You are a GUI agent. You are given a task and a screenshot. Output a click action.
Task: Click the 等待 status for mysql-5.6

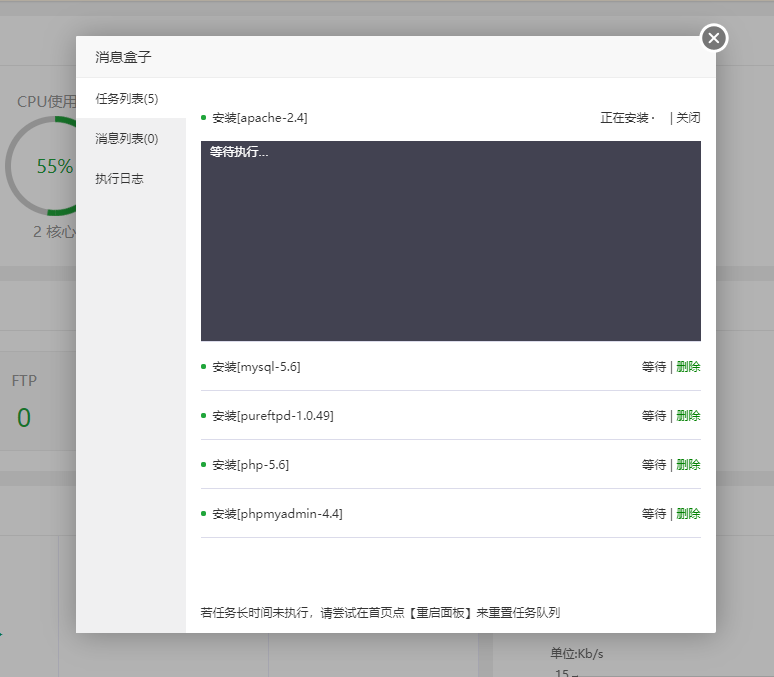[x=654, y=367]
